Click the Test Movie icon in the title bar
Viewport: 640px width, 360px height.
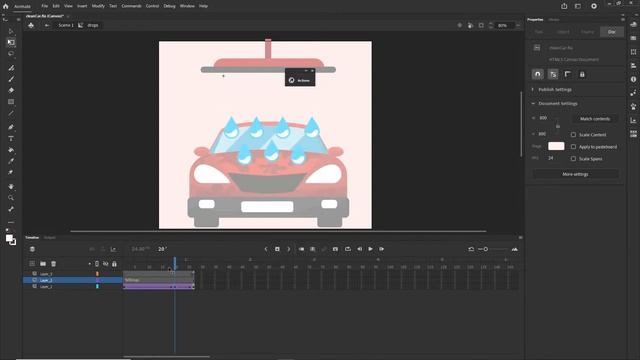pos(594,6)
